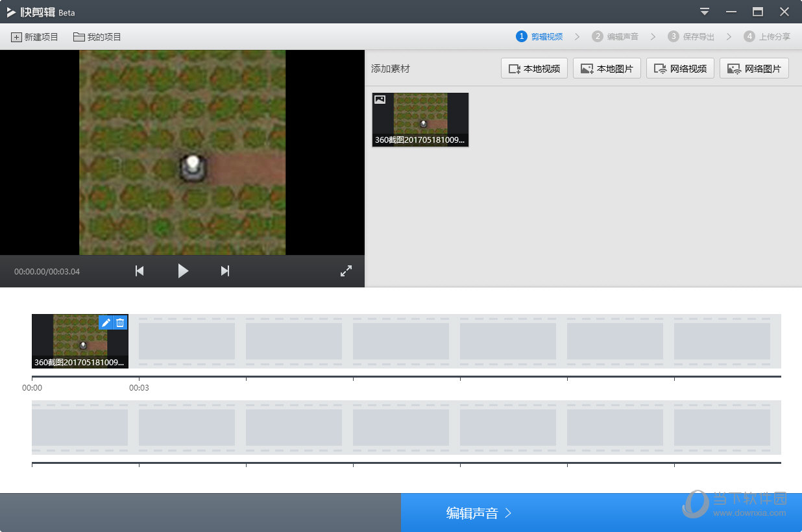This screenshot has height=532, width=802.
Task: Jump to previous frame button
Action: (x=140, y=271)
